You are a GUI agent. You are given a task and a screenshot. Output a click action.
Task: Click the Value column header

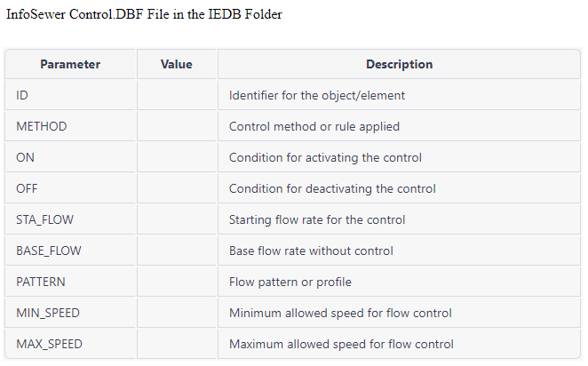(x=177, y=64)
